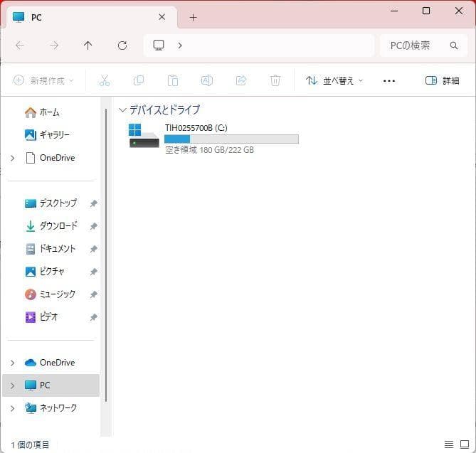This screenshot has width=476, height=453.
Task: Click the search magnifier icon
Action: (x=454, y=46)
